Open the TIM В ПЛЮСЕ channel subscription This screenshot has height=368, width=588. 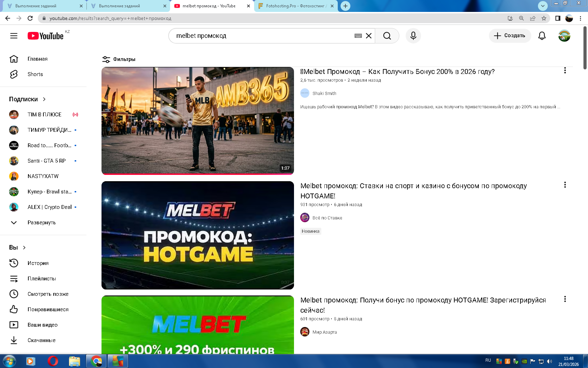point(44,115)
